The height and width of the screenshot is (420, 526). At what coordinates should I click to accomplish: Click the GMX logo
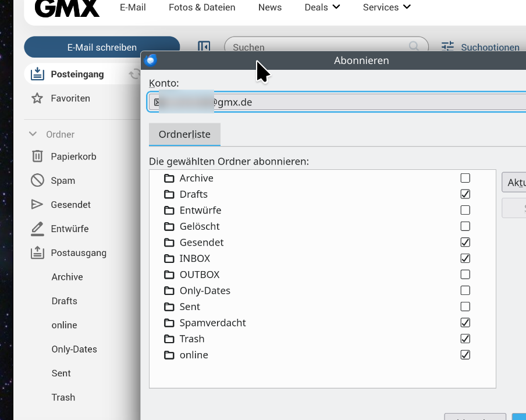[x=67, y=8]
